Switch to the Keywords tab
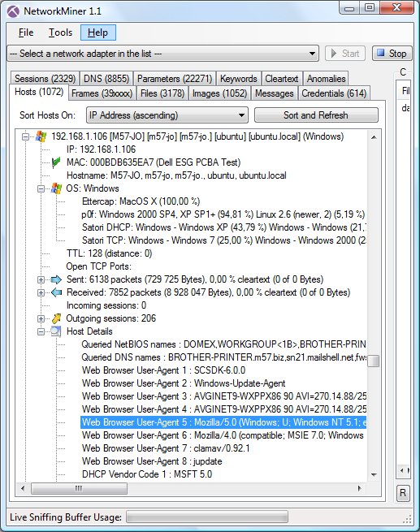Screen dimensions: 420x532 pos(239,79)
